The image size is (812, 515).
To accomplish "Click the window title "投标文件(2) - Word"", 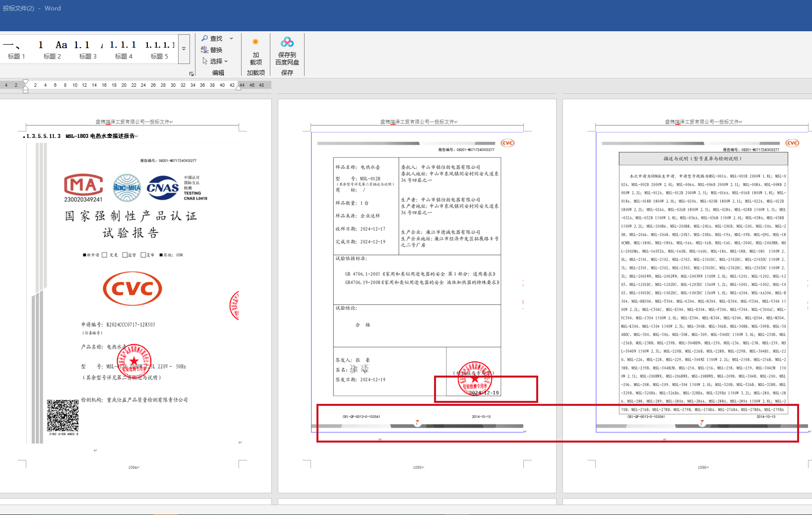I will [32, 8].
